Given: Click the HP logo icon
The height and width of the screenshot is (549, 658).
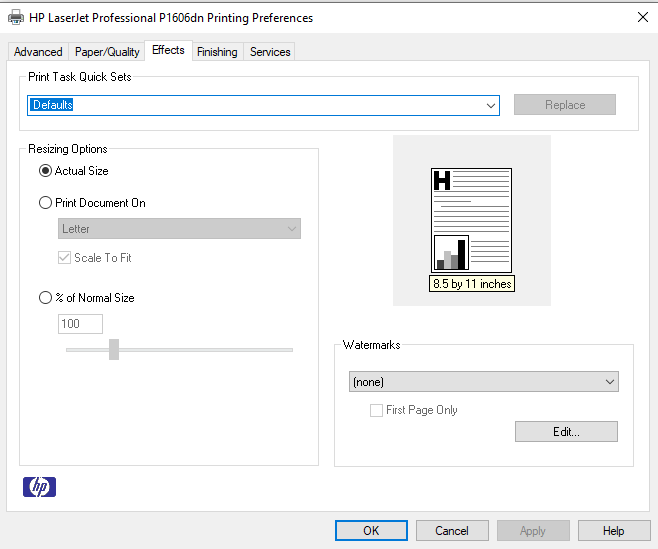Looking at the screenshot, I should tap(39, 487).
